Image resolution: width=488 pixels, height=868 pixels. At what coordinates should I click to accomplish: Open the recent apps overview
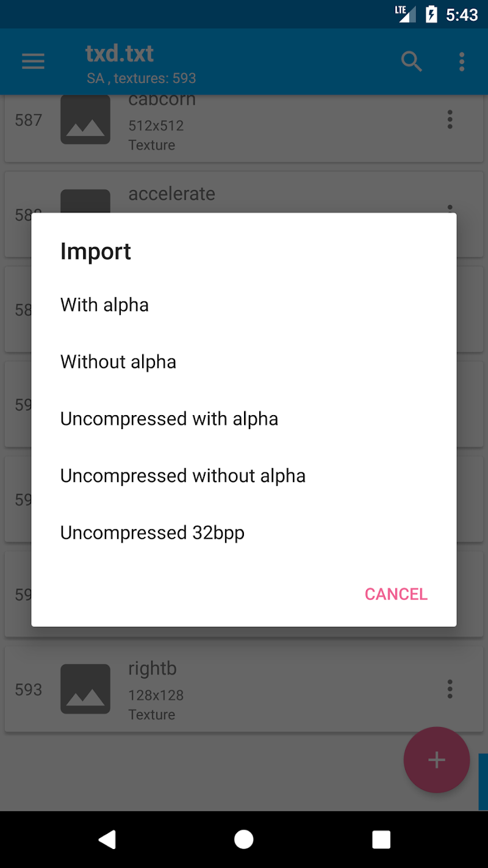pos(381,840)
